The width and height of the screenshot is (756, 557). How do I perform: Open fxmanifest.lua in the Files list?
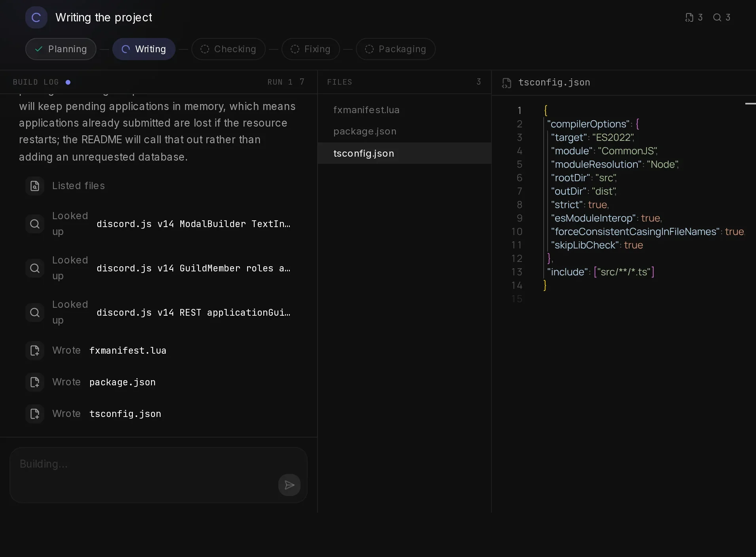pos(404,110)
